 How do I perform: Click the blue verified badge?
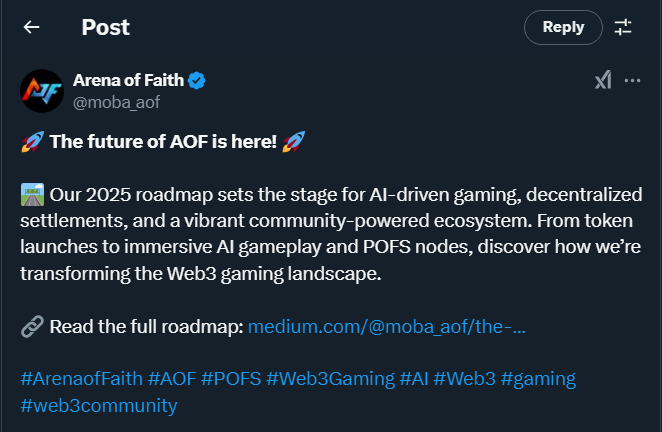click(x=198, y=81)
